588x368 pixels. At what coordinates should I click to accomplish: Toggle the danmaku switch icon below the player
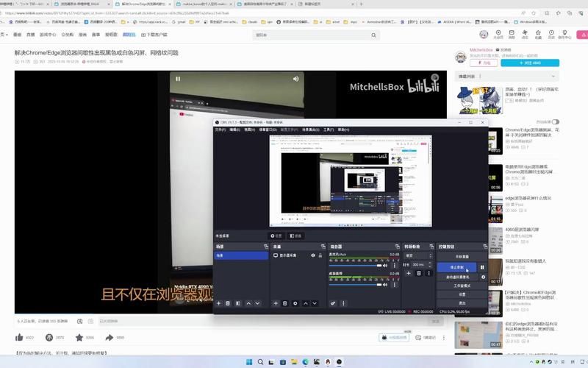79,321
